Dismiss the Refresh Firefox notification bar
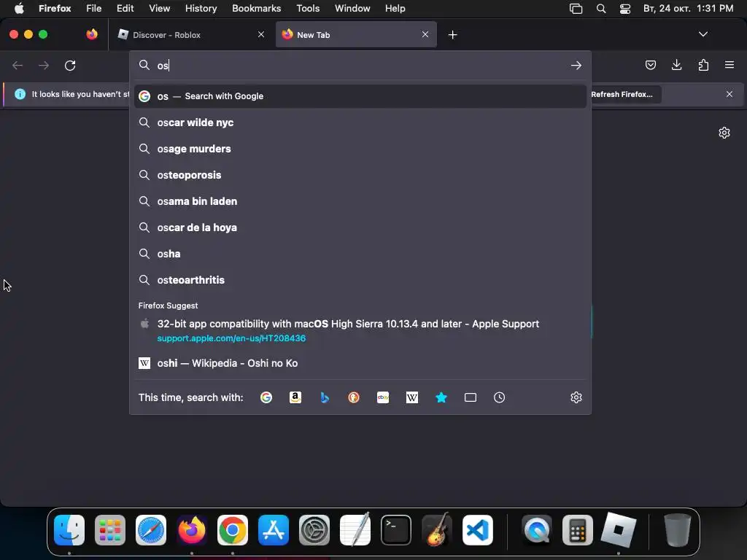747x560 pixels. pyautogui.click(x=729, y=94)
